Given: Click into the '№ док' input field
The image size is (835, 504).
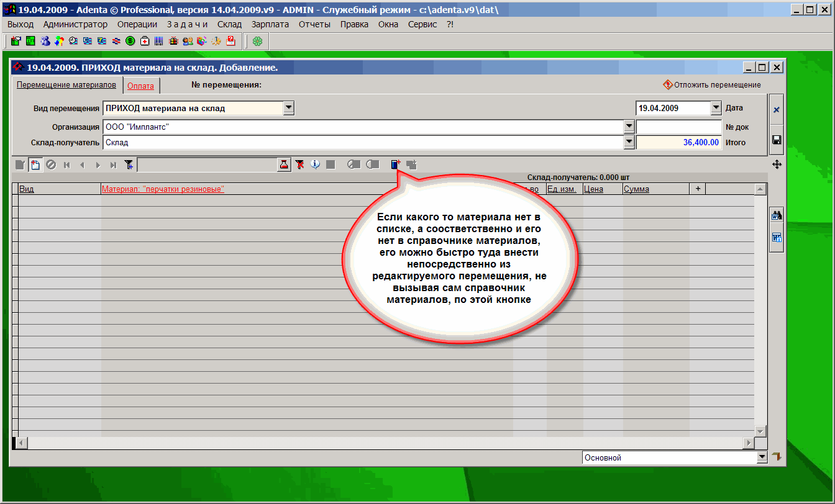Looking at the screenshot, I should (678, 127).
